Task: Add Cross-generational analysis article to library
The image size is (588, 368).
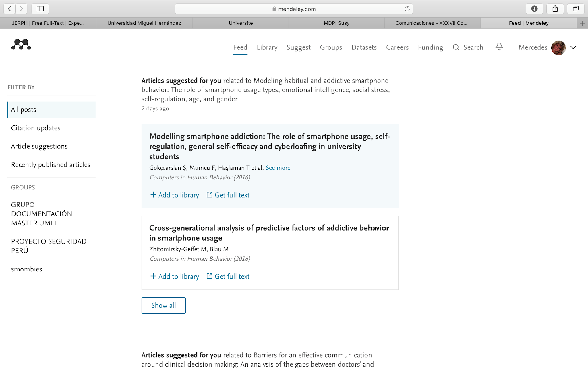Action: coord(175,276)
